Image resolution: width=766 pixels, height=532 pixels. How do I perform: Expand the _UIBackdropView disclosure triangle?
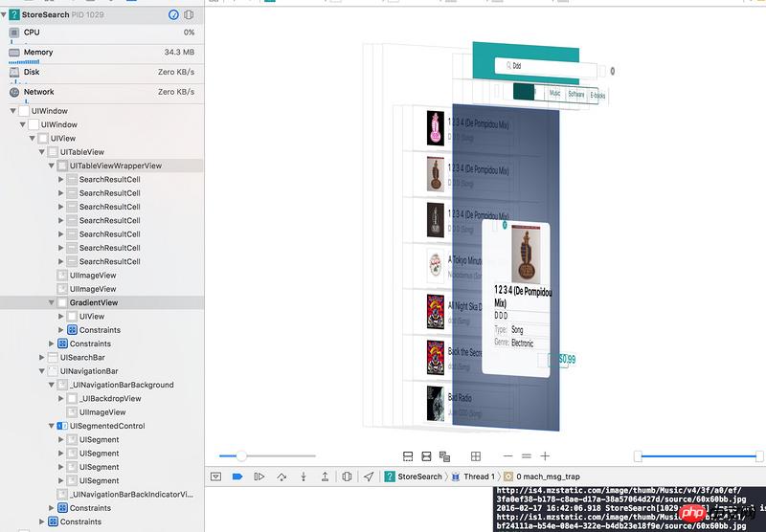tap(60, 398)
